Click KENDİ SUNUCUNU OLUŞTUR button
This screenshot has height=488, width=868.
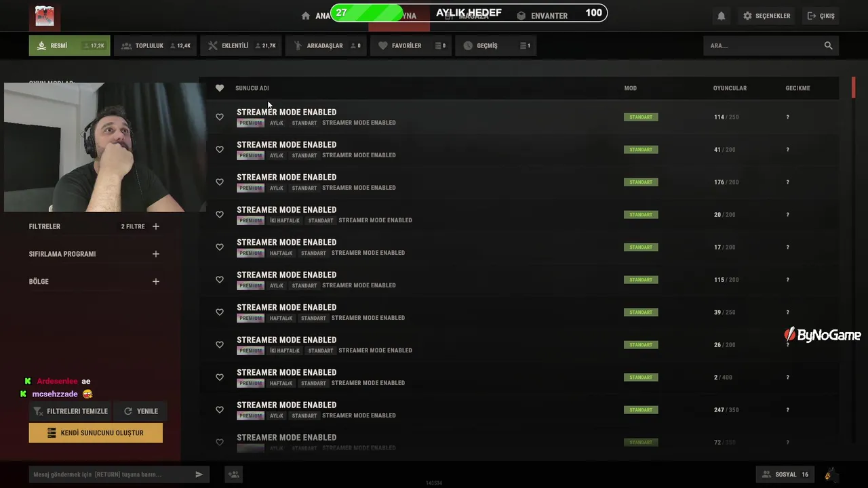click(x=96, y=432)
